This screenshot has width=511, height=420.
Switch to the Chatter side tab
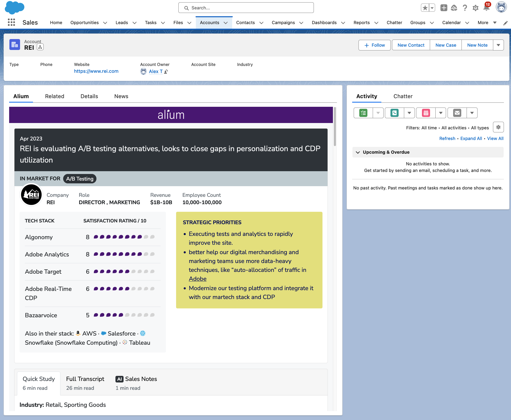(403, 96)
